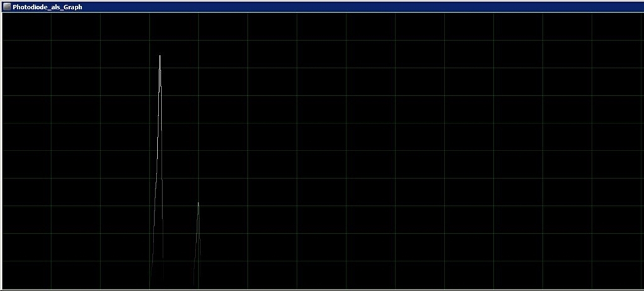The width and height of the screenshot is (644, 291).
Task: Select the tip of the tallest peak
Action: click(x=160, y=56)
